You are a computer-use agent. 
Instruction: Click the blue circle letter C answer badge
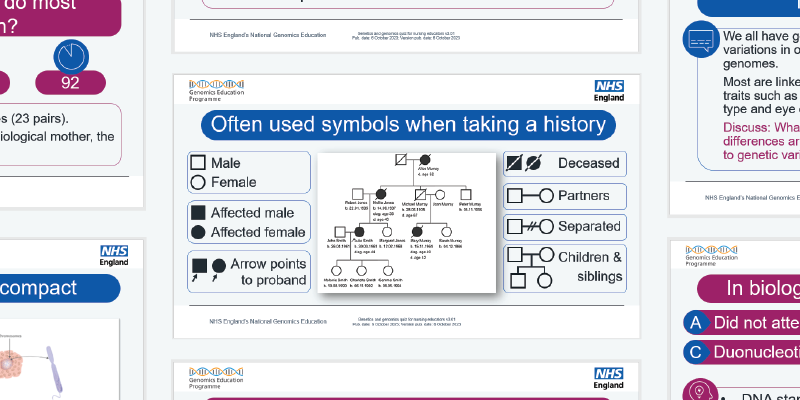(x=695, y=353)
